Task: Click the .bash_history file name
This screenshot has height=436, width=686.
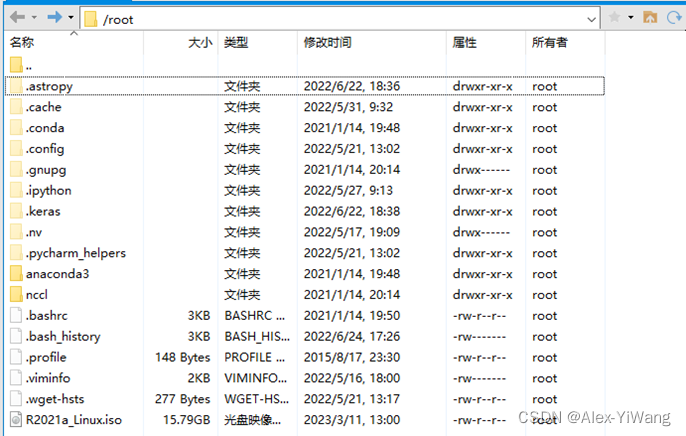Action: click(63, 337)
